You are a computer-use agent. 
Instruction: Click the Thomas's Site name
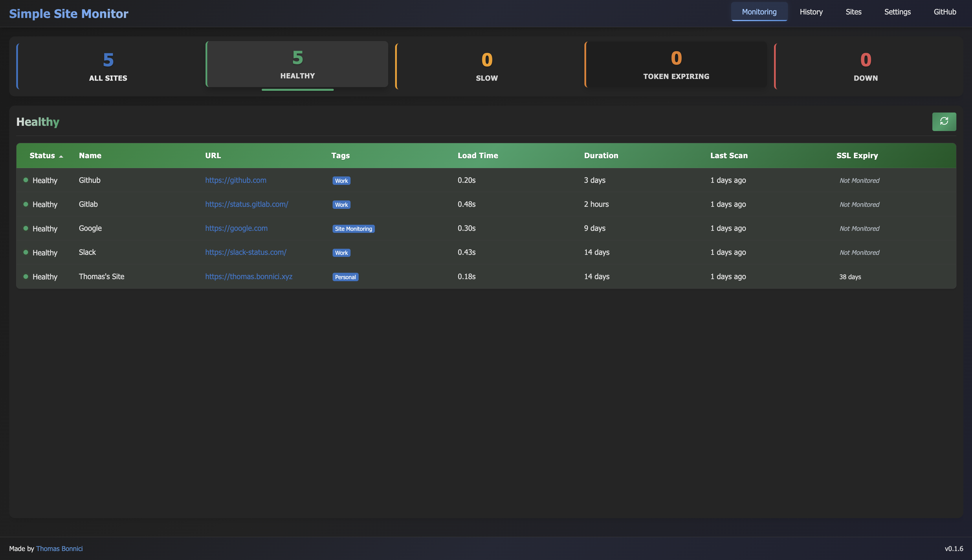(102, 277)
